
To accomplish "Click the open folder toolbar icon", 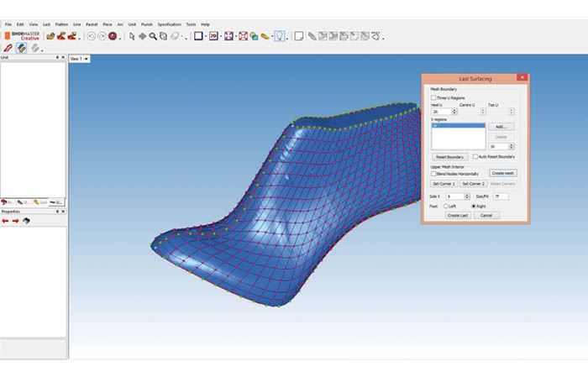I will 51,36.
